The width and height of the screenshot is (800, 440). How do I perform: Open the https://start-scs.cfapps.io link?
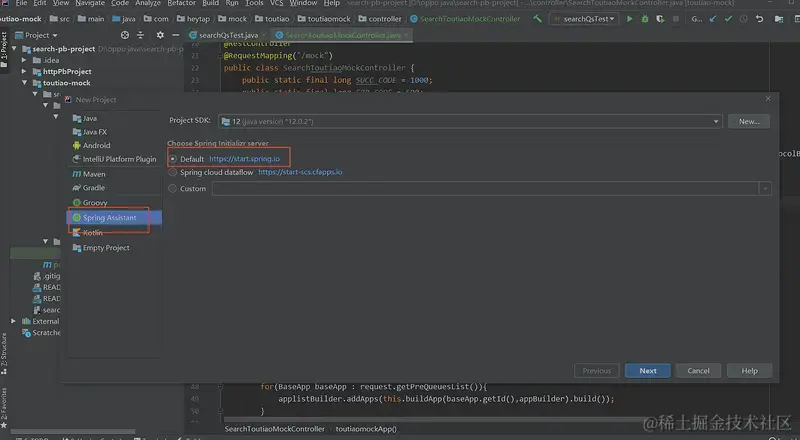(300, 172)
